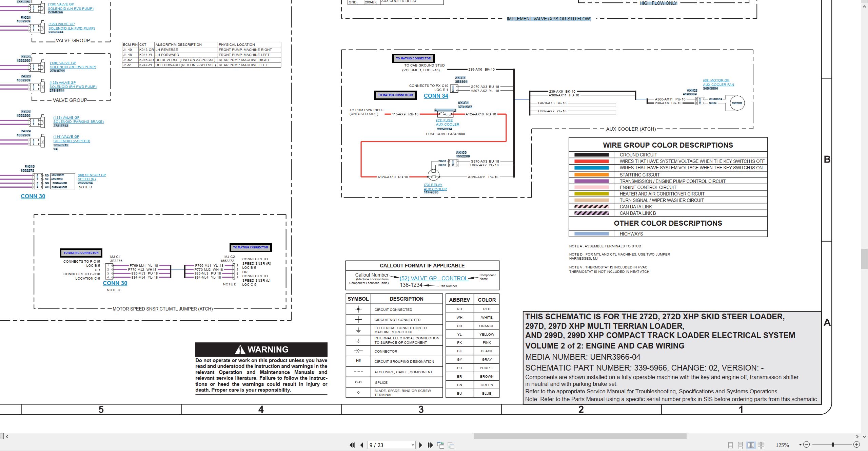The image size is (868, 451).
Task: Click To Mating Connector button beside CONN 34
Action: 395,95
